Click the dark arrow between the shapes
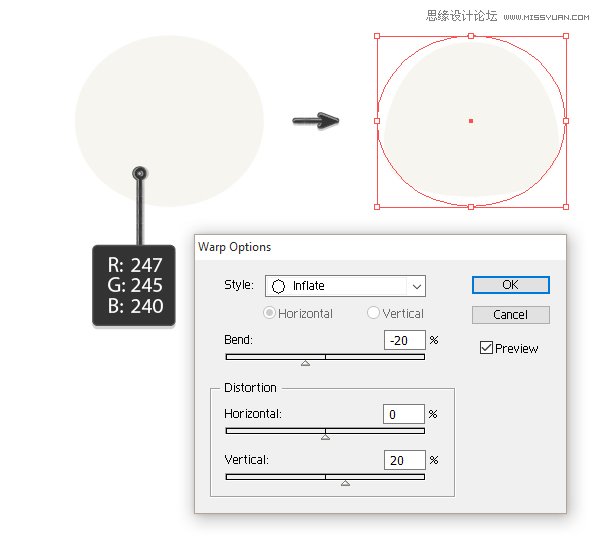 (x=316, y=121)
